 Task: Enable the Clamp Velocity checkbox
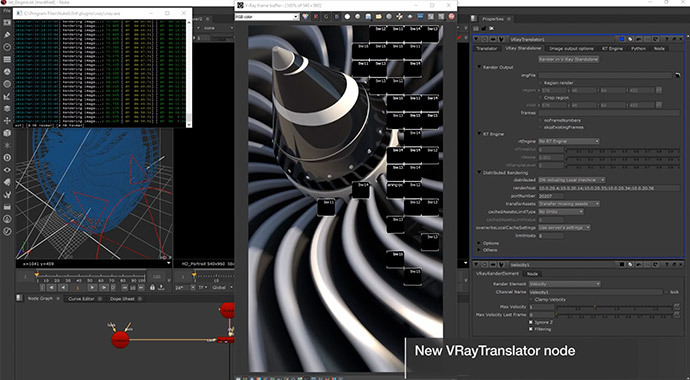tap(531, 300)
